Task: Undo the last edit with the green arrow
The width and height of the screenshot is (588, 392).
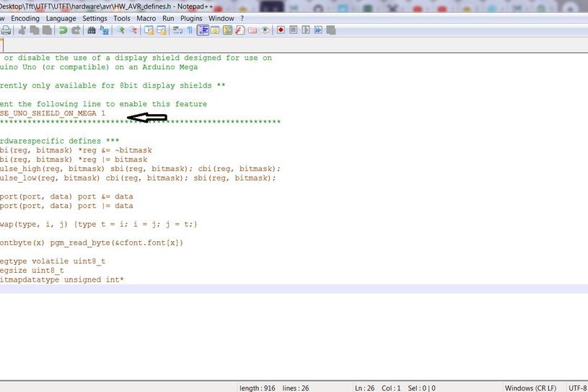Action: (63, 30)
